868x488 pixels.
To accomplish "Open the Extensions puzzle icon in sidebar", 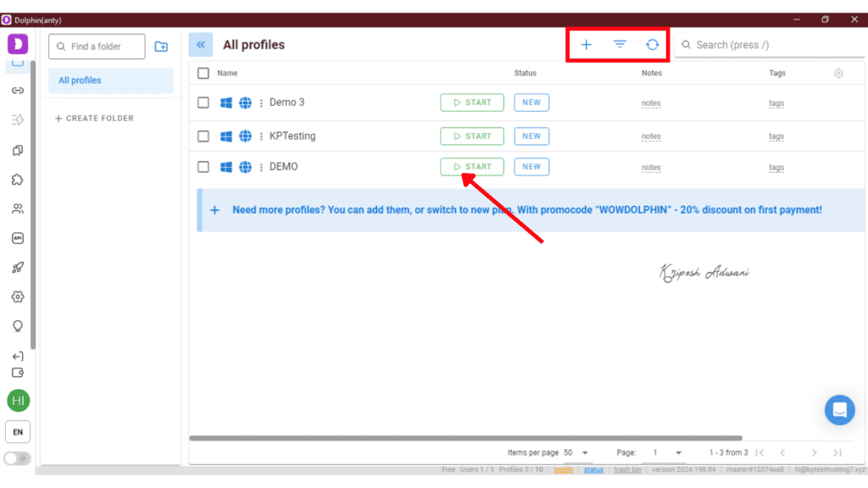I will click(x=18, y=179).
